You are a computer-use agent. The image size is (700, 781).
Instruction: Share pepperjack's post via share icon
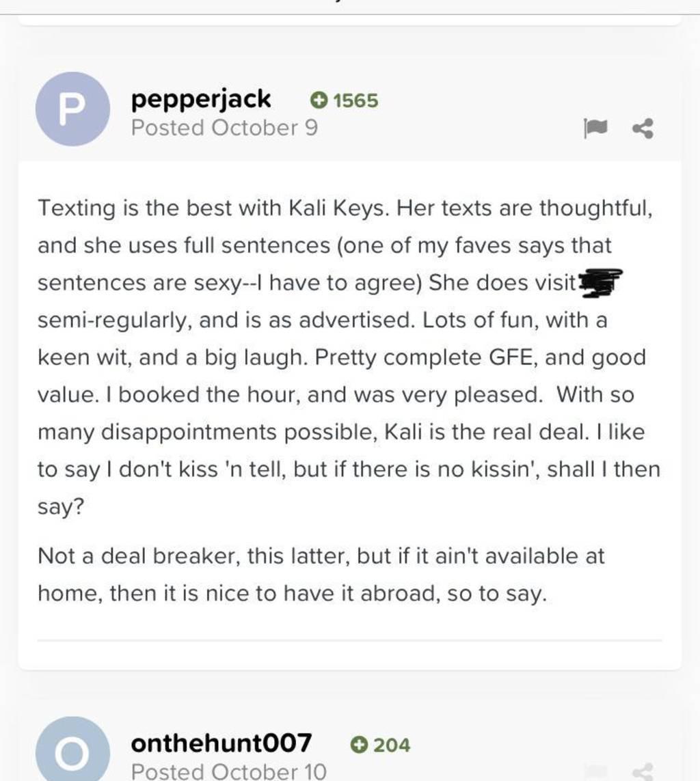click(643, 128)
